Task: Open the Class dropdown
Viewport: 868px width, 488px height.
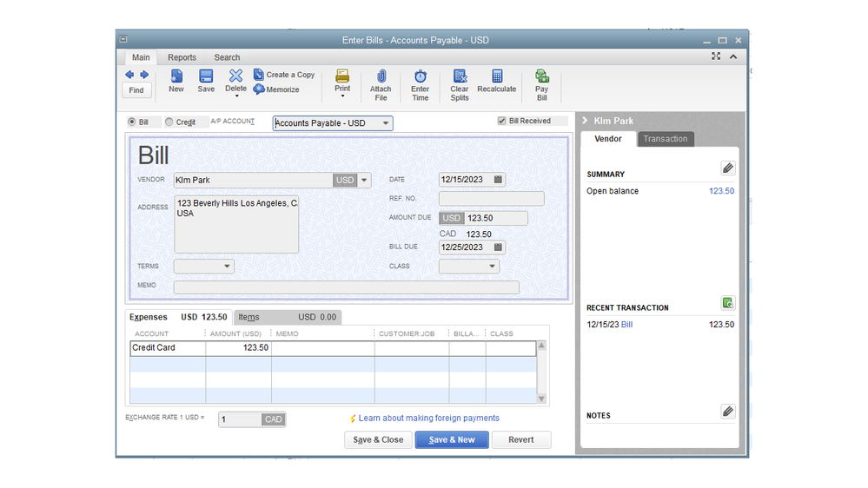Action: [x=492, y=267]
